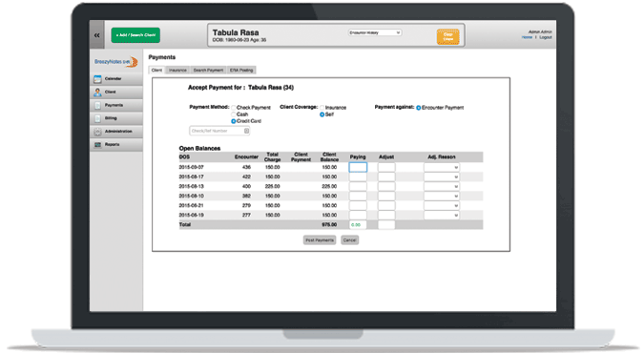Select Credit Card payment method
Viewport: 644px width, 353px height.
tap(234, 121)
